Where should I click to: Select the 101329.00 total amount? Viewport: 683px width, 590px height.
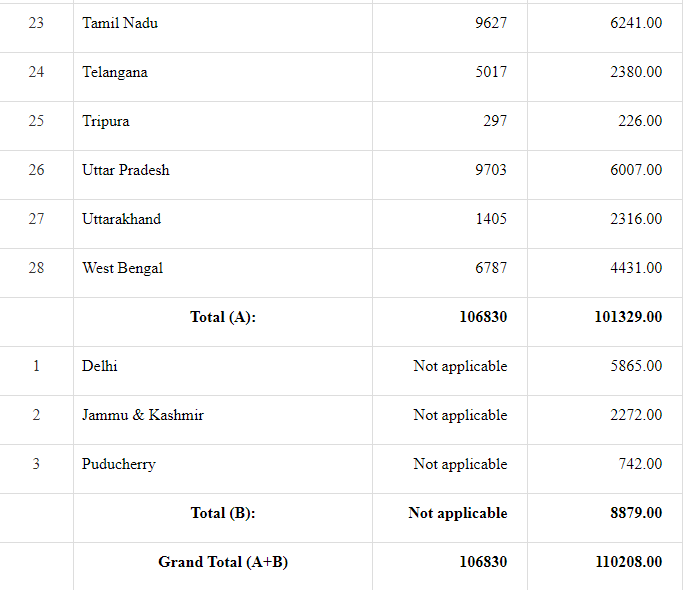[628, 317]
